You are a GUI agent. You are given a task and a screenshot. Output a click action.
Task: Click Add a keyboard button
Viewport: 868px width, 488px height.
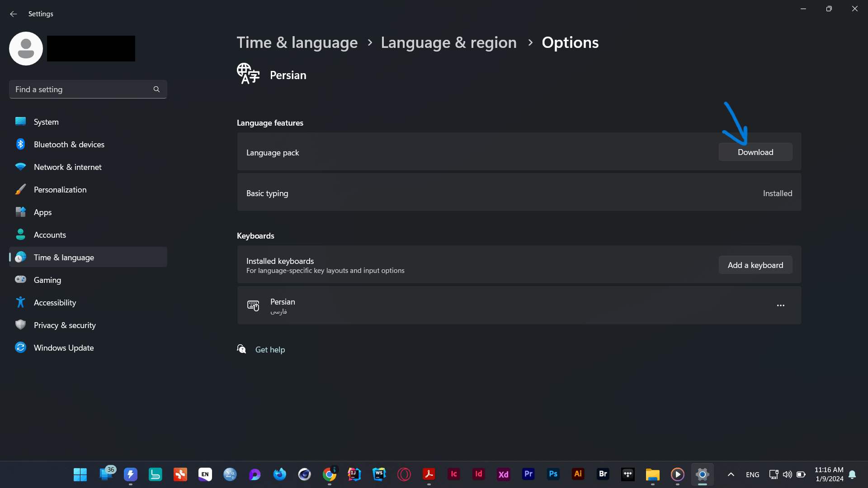click(755, 265)
